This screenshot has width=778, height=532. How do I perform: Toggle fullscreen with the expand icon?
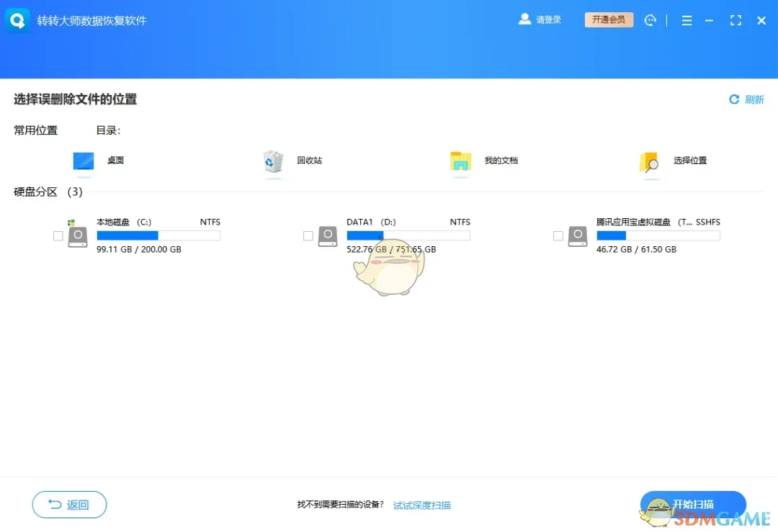click(x=735, y=20)
